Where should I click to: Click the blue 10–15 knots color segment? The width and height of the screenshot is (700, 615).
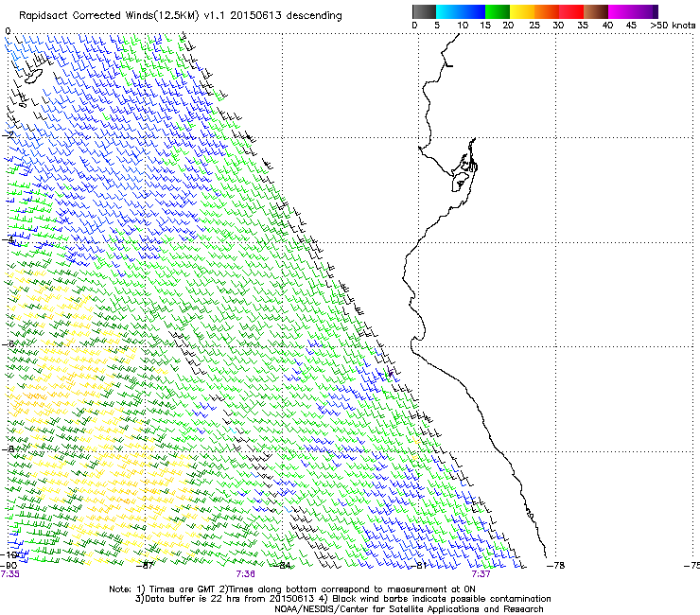click(473, 11)
